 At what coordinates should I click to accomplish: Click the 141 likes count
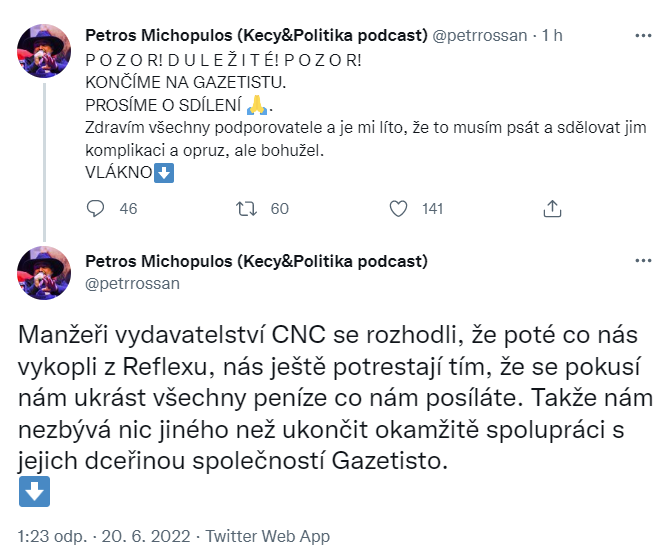pyautogui.click(x=433, y=209)
